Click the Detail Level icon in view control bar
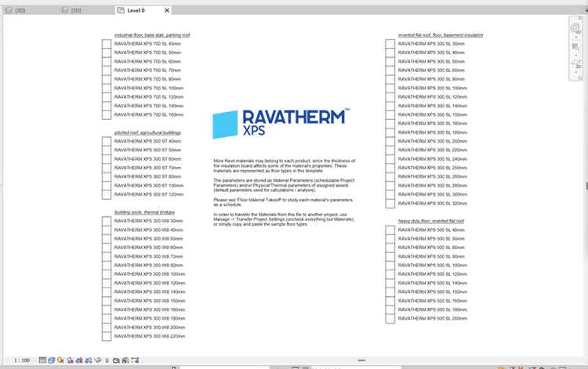The width and height of the screenshot is (588, 369). (x=42, y=360)
